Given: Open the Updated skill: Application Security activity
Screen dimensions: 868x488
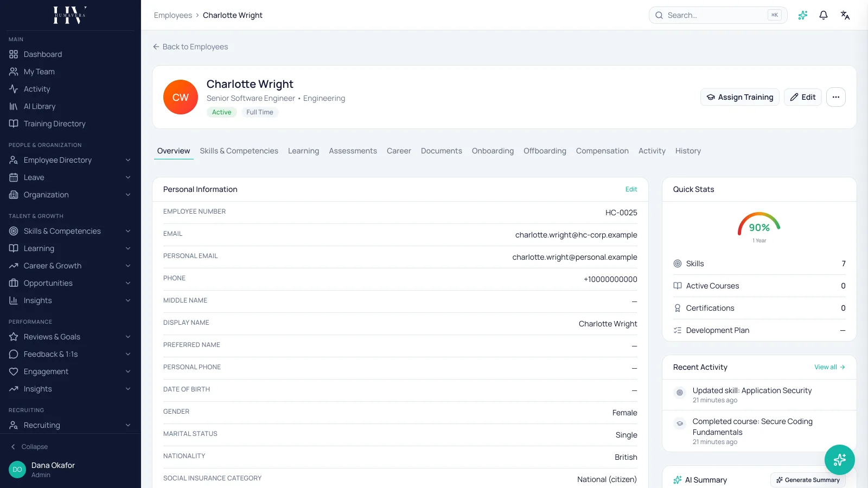Looking at the screenshot, I should click(x=759, y=395).
